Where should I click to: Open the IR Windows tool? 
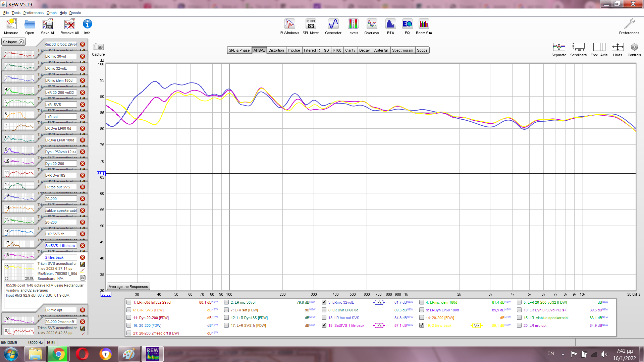pos(289,26)
